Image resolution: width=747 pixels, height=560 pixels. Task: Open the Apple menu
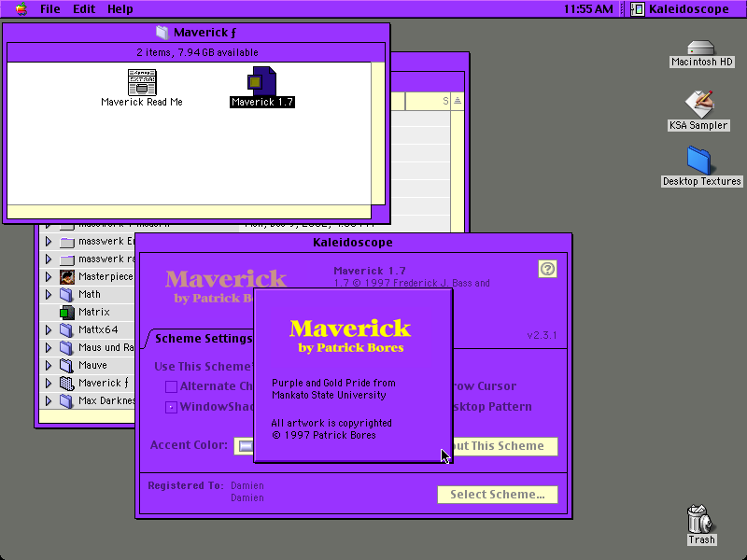click(21, 9)
